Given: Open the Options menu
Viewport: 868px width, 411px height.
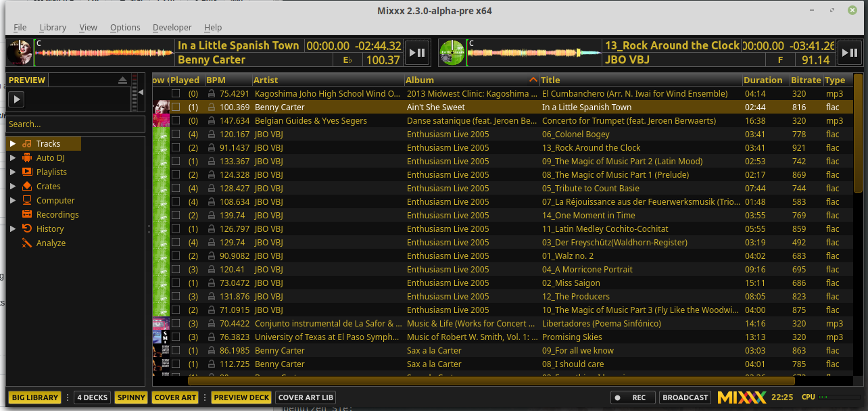Looking at the screenshot, I should tap(125, 28).
